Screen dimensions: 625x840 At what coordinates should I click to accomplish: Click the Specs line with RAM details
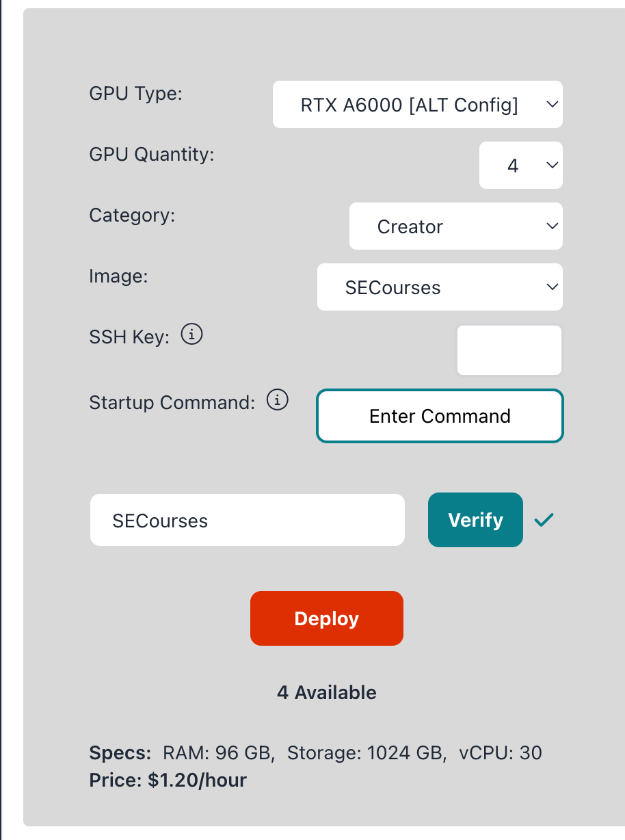pyautogui.click(x=315, y=753)
